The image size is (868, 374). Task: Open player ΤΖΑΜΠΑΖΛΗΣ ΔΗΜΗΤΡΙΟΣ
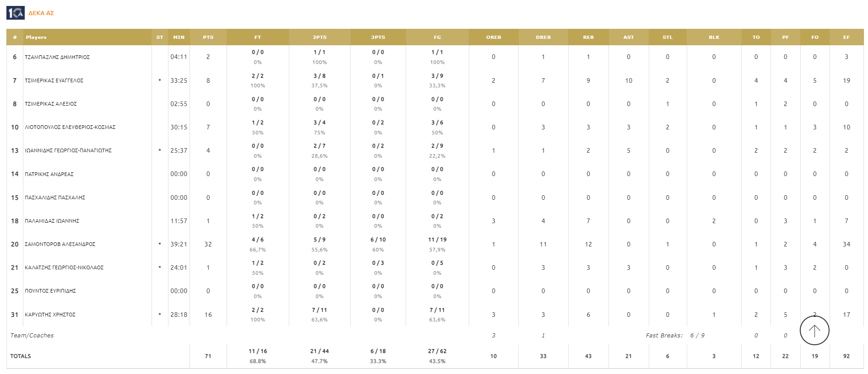[x=57, y=57]
